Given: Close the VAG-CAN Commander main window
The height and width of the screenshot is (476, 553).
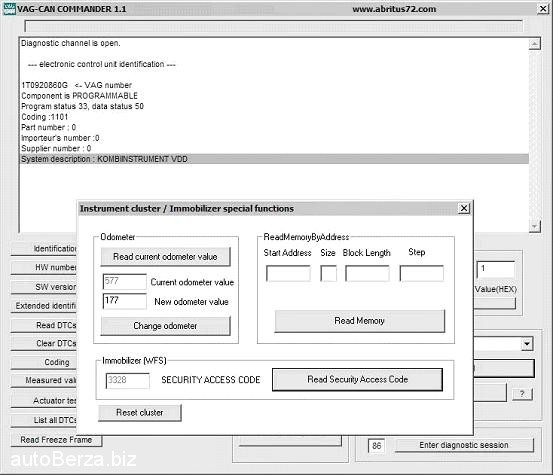Looking at the screenshot, I should [x=543, y=9].
